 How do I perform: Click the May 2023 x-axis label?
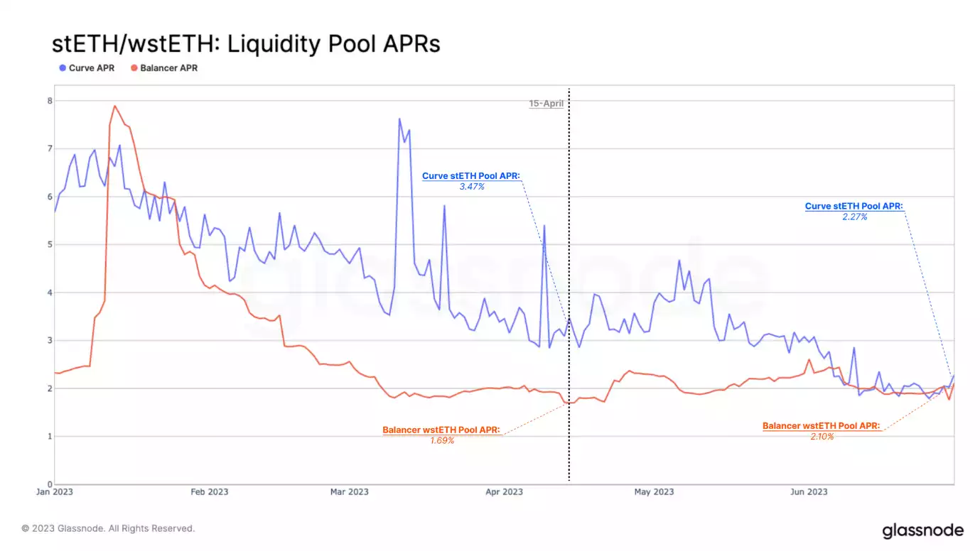[653, 491]
